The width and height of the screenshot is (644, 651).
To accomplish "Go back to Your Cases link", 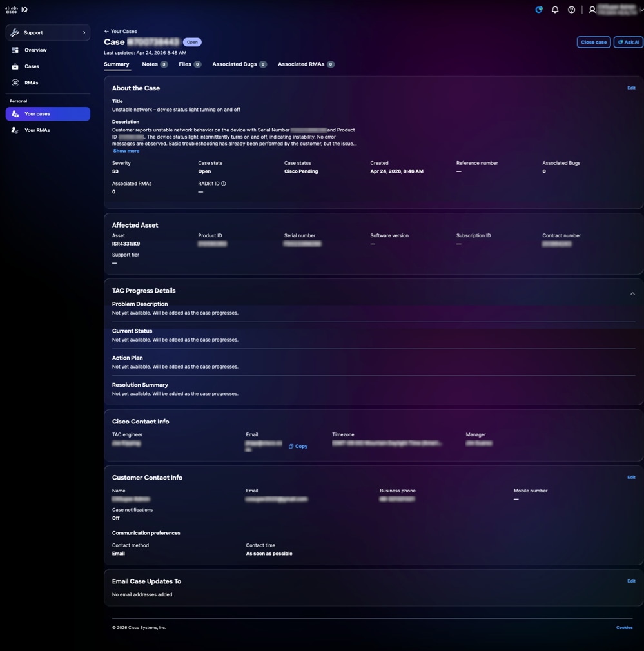I will 121,31.
